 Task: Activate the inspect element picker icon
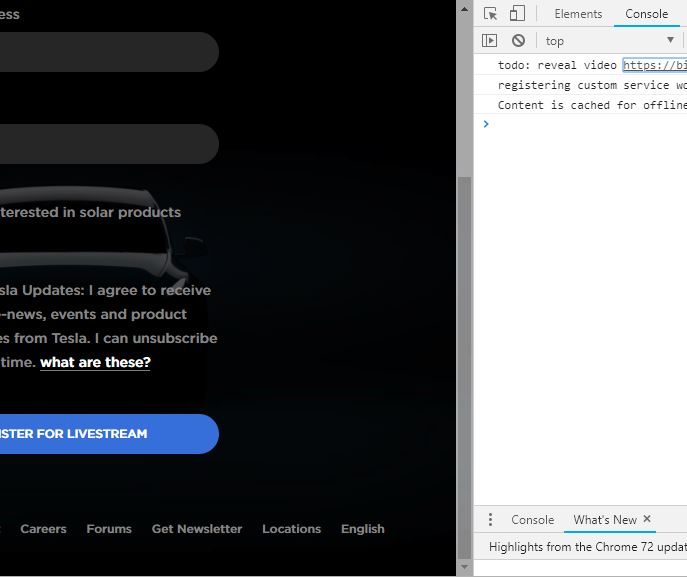click(x=490, y=14)
